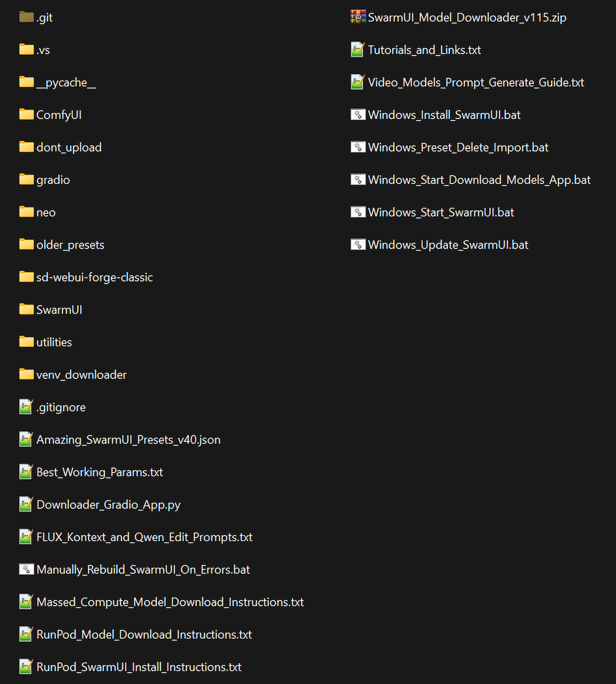Select the file name "RunPod_Model_Download_Instructions.txt"
This screenshot has width=616, height=684.
(x=144, y=635)
